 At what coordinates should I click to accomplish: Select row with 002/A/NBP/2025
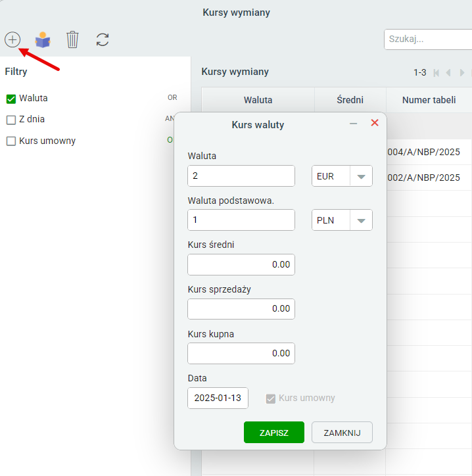coord(429,178)
